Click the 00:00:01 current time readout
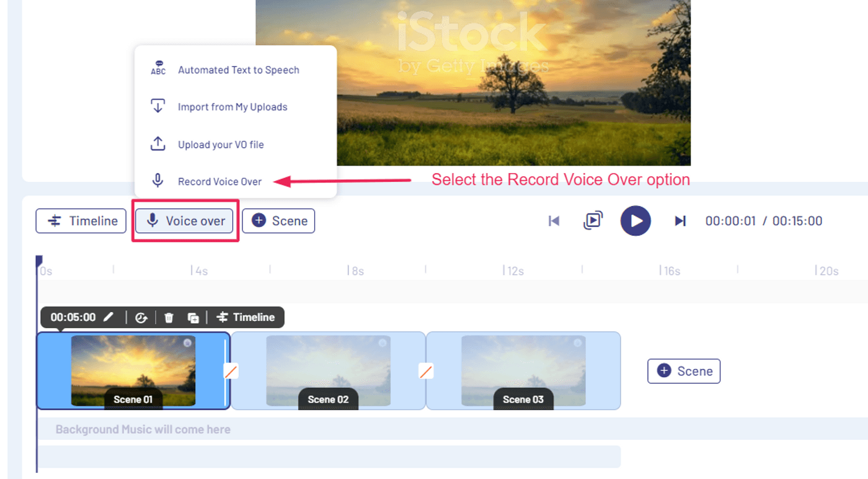868x479 pixels. (x=730, y=221)
